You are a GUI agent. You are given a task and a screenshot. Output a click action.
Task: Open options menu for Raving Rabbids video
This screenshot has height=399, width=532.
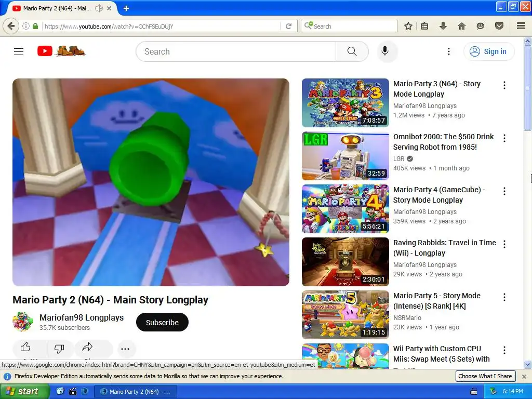tap(504, 244)
